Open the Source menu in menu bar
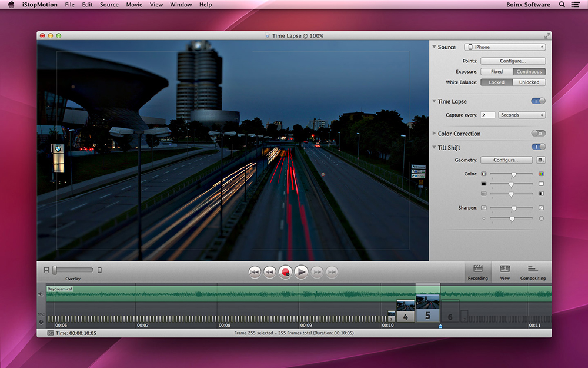 (109, 5)
